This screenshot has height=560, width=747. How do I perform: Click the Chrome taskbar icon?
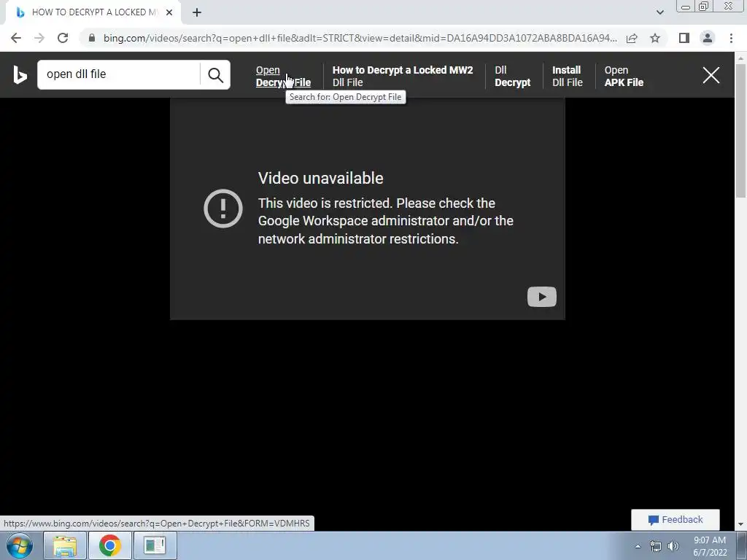(x=110, y=545)
